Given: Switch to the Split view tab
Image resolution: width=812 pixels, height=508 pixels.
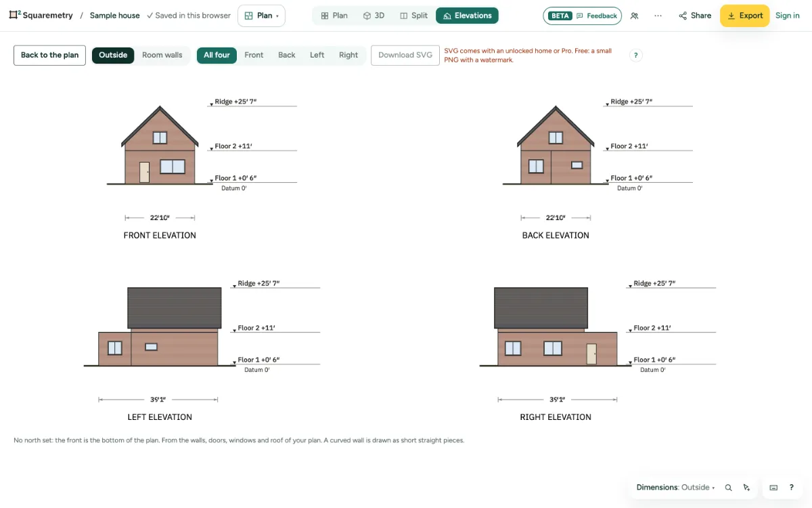Looking at the screenshot, I should click(413, 16).
